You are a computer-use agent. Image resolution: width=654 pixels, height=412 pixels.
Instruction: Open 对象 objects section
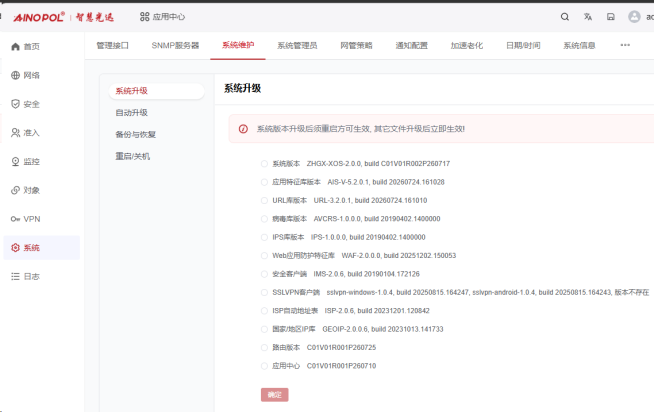(x=25, y=190)
